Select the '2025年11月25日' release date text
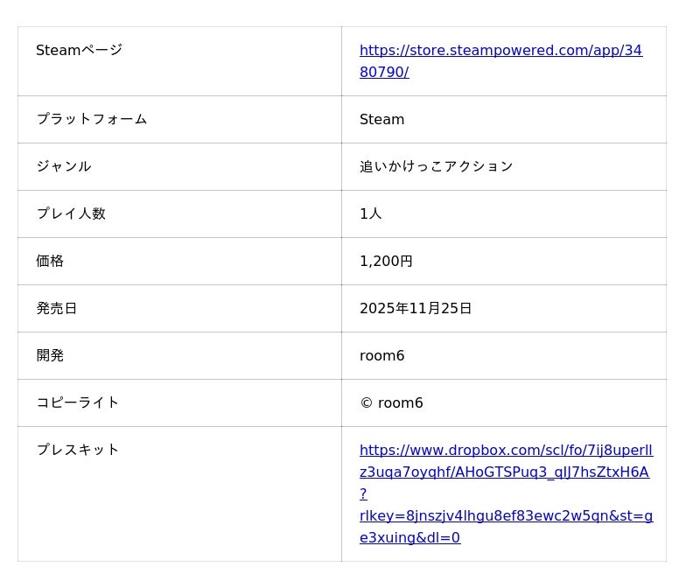700x588 pixels. [416, 308]
